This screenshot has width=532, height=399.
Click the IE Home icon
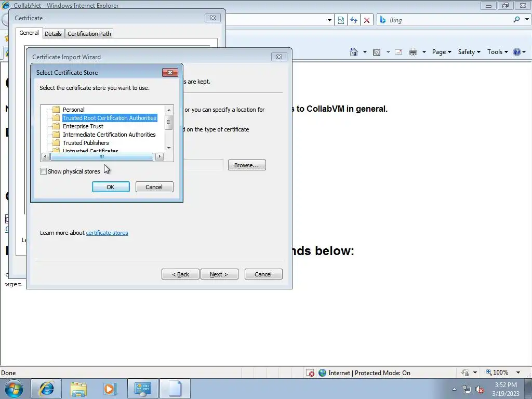353,52
